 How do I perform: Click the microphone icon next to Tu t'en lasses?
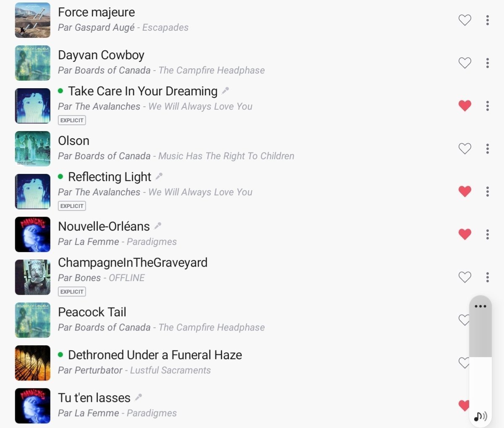pos(139,397)
